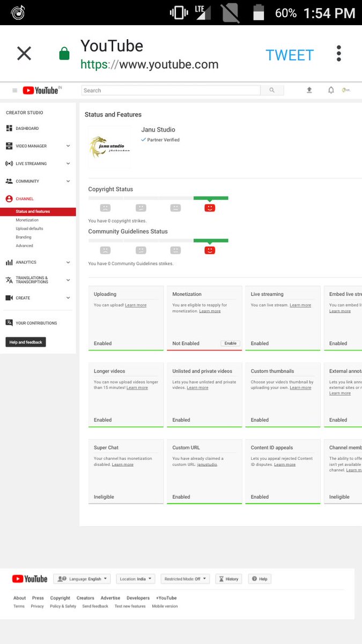Open Advanced channel settings
The width and height of the screenshot is (362, 644).
pyautogui.click(x=25, y=246)
